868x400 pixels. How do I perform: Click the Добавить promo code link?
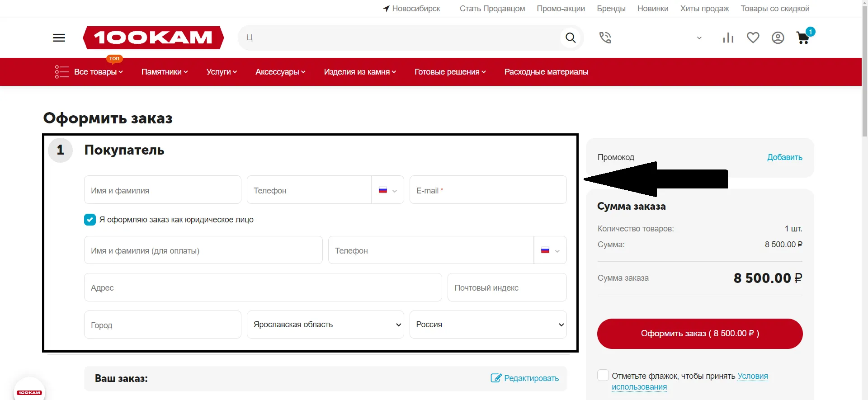point(784,157)
